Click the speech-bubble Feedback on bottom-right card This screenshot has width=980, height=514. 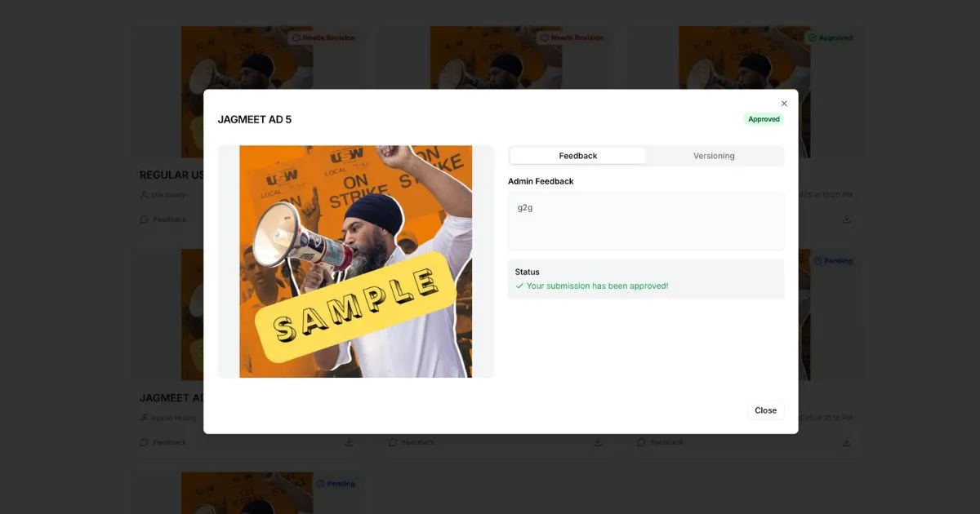(x=661, y=442)
